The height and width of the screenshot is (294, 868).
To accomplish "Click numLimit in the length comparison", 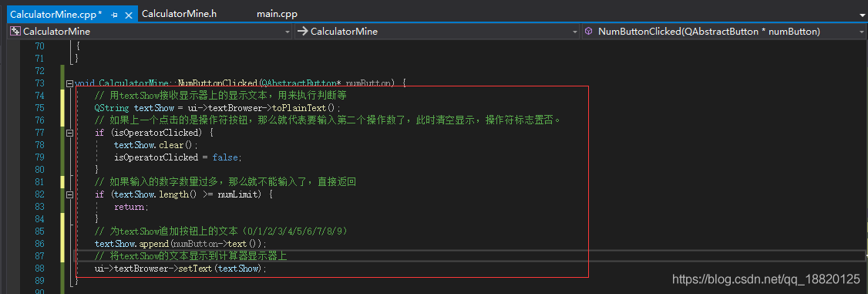I will coord(240,194).
